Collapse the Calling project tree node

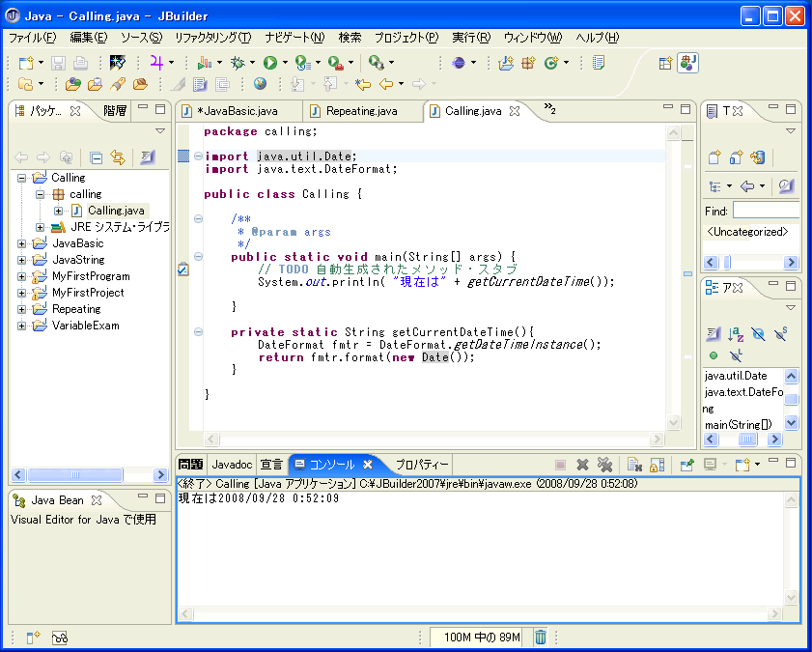coord(22,178)
